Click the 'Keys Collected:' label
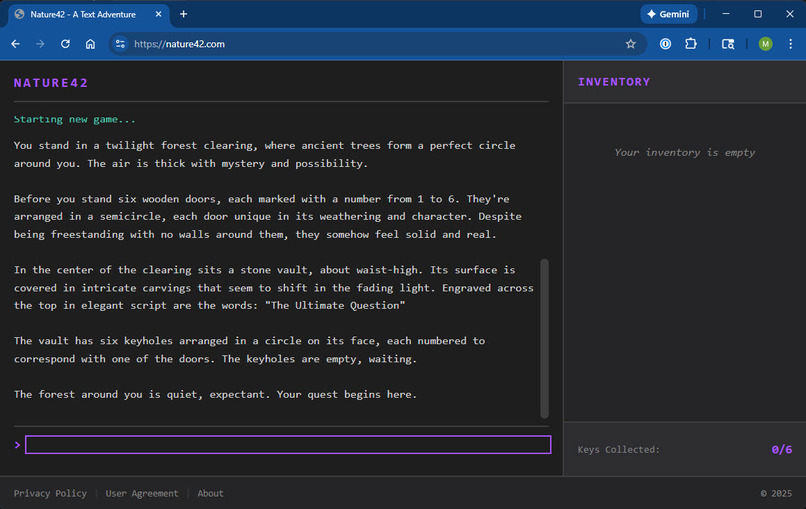The width and height of the screenshot is (806, 509). 618,449
